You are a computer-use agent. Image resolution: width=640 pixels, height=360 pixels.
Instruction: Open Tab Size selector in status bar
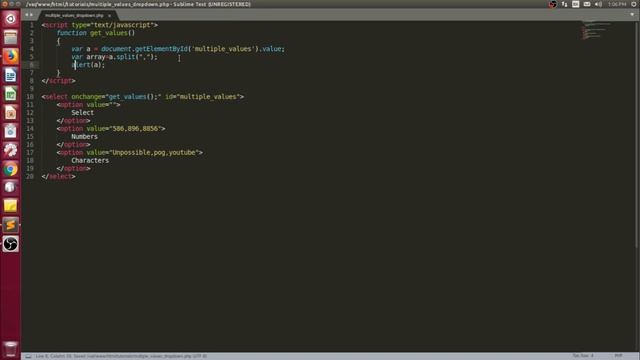pos(583,356)
